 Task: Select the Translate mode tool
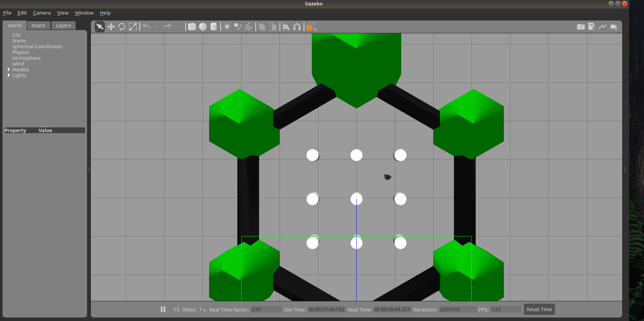tap(111, 26)
